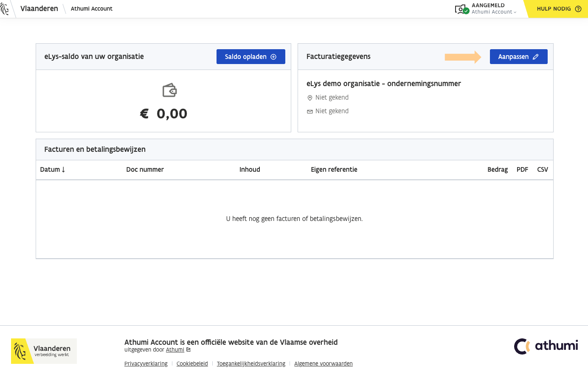Click the athumi logo in the footer
The image size is (588, 377).
pos(546,346)
